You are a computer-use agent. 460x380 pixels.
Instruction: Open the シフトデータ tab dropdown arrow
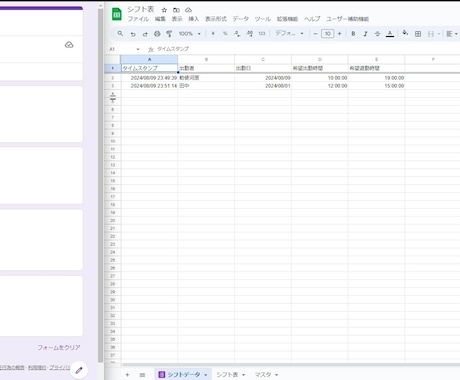205,375
